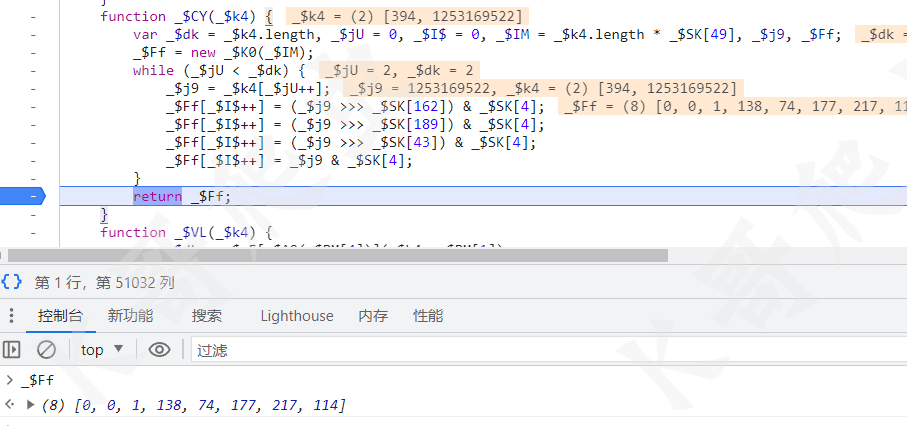This screenshot has width=907, height=426.
Task: Click the '第 1 行, 第 51032 列' position text
Action: (x=104, y=282)
